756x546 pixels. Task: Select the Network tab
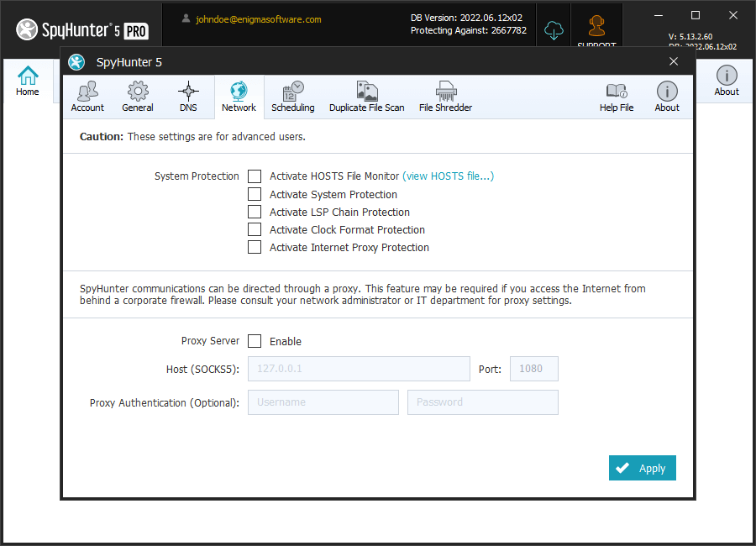point(239,97)
